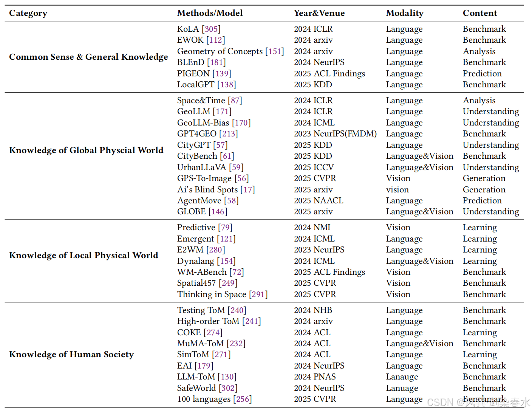Open the reference [112] beside EWOK
532x412 pixels.
[x=216, y=40]
